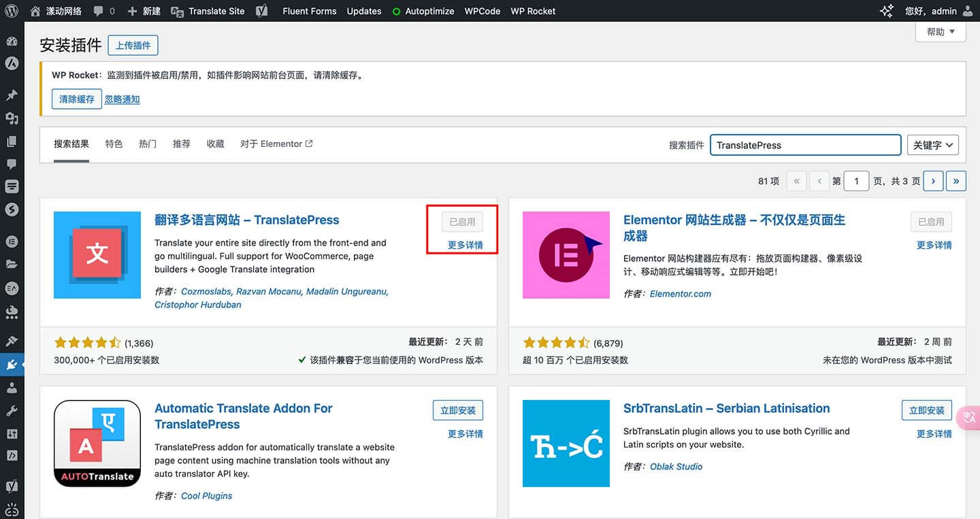Screen dimensions: 980x519
Task: Open the 关键字 search type dropdown
Action: point(933,145)
